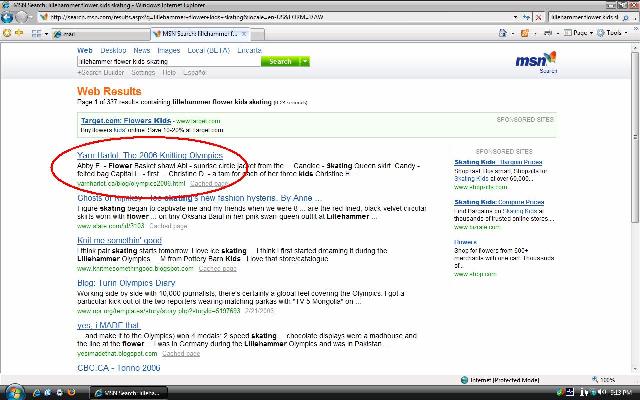Select the Encarta search category
This screenshot has height=400, width=640.
point(249,50)
